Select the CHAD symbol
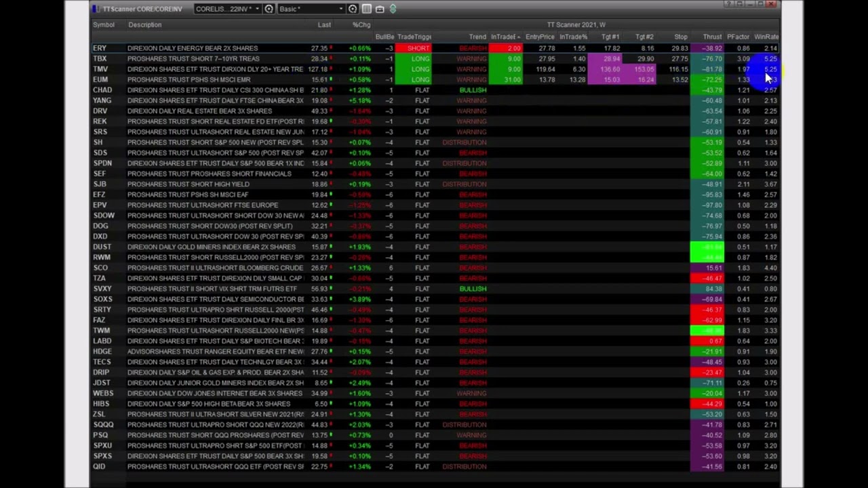 [102, 90]
